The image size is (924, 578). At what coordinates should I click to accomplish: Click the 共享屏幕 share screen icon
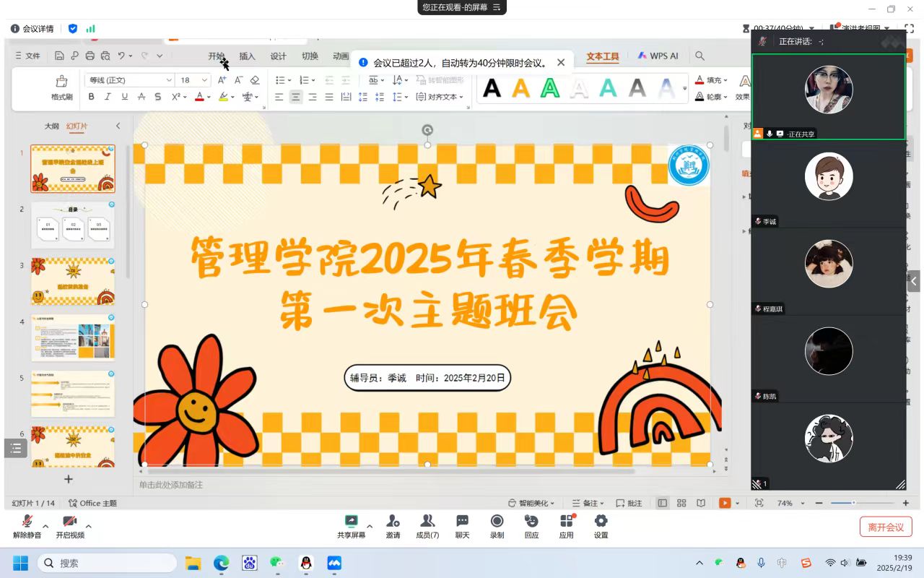(x=351, y=521)
